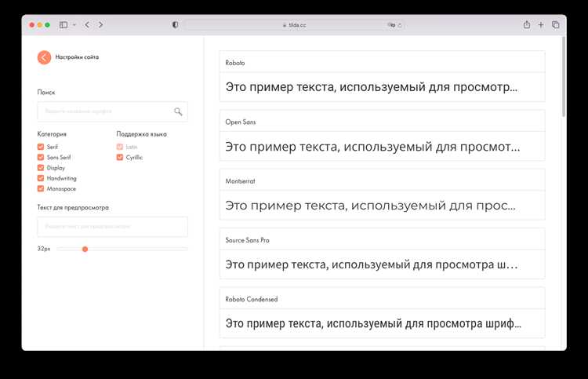588x379 pixels.
Task: Toggle Safari sidebar icon
Action: click(64, 25)
